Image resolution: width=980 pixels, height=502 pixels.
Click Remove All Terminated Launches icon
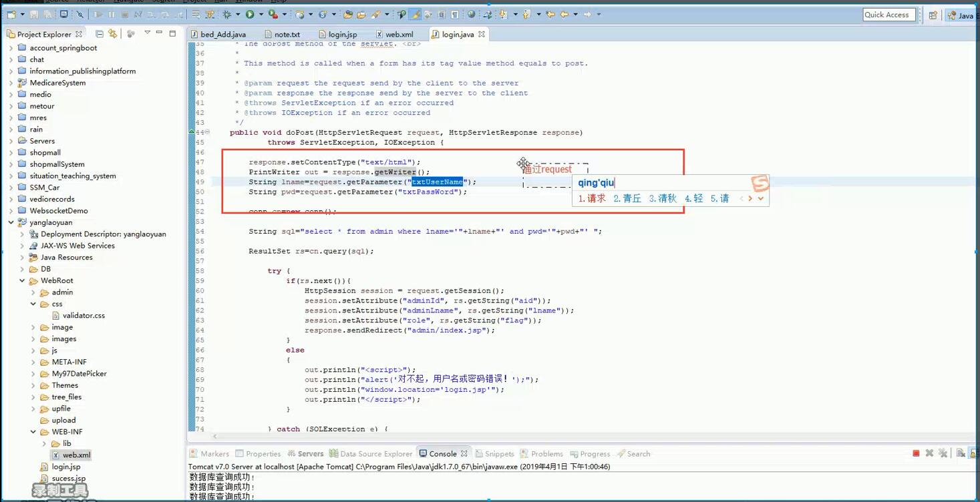943,453
